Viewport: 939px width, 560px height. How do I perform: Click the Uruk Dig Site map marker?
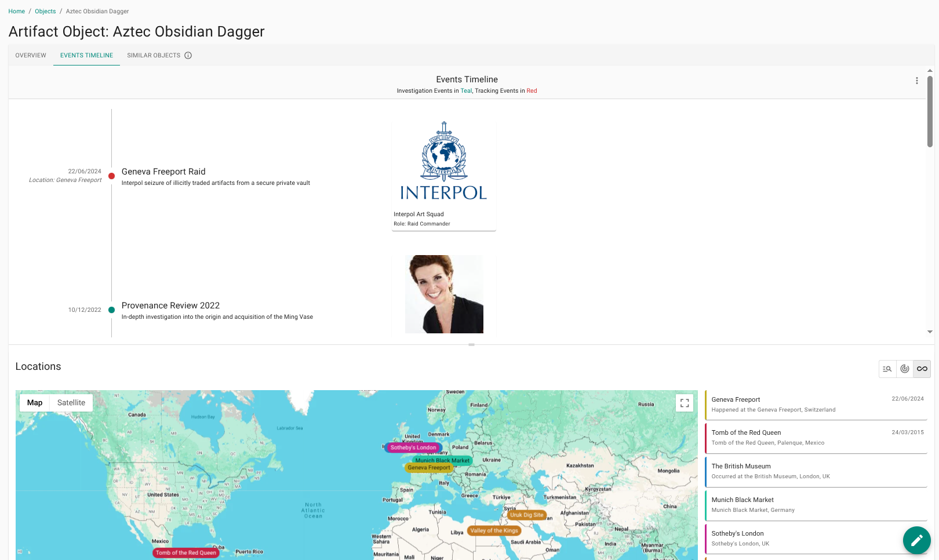[x=526, y=515]
